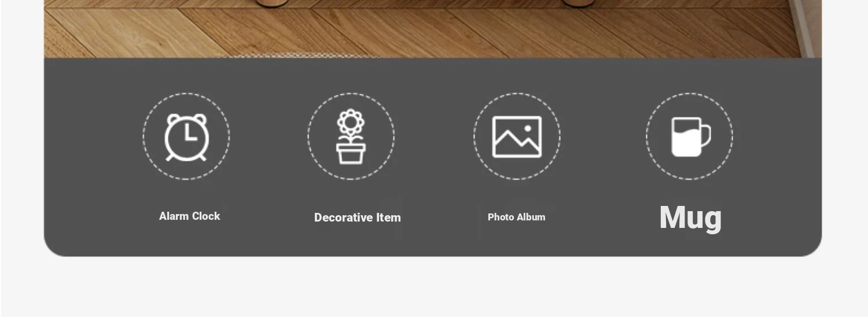Image resolution: width=868 pixels, height=317 pixels.
Task: Choose the "Decorative Item" label
Action: click(x=358, y=218)
